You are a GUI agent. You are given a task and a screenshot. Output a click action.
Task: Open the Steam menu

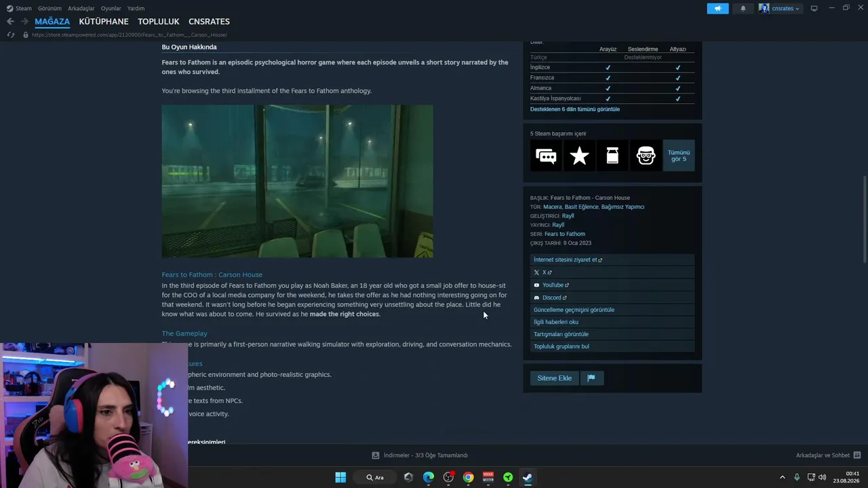click(x=19, y=8)
